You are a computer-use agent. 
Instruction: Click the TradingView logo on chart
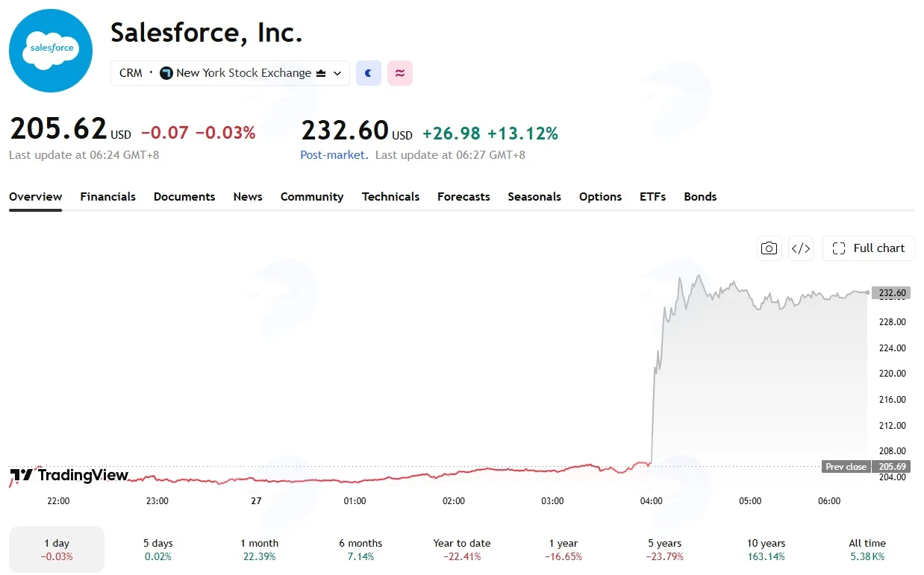point(69,476)
